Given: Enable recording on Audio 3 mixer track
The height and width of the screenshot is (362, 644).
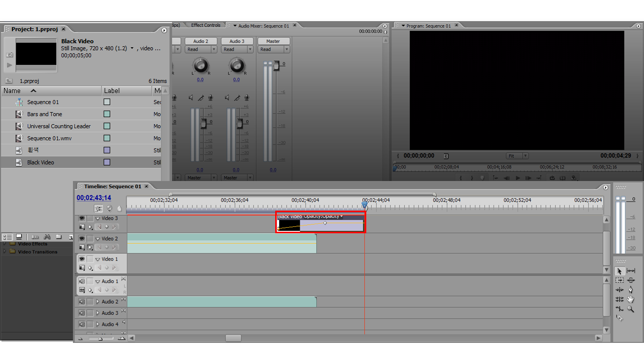Looking at the screenshot, I should 248,98.
